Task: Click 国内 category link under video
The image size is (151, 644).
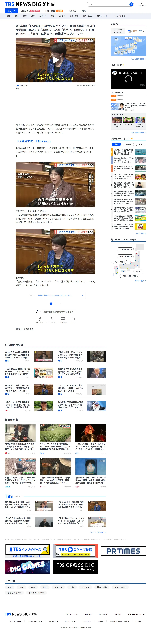Action: coord(17,89)
